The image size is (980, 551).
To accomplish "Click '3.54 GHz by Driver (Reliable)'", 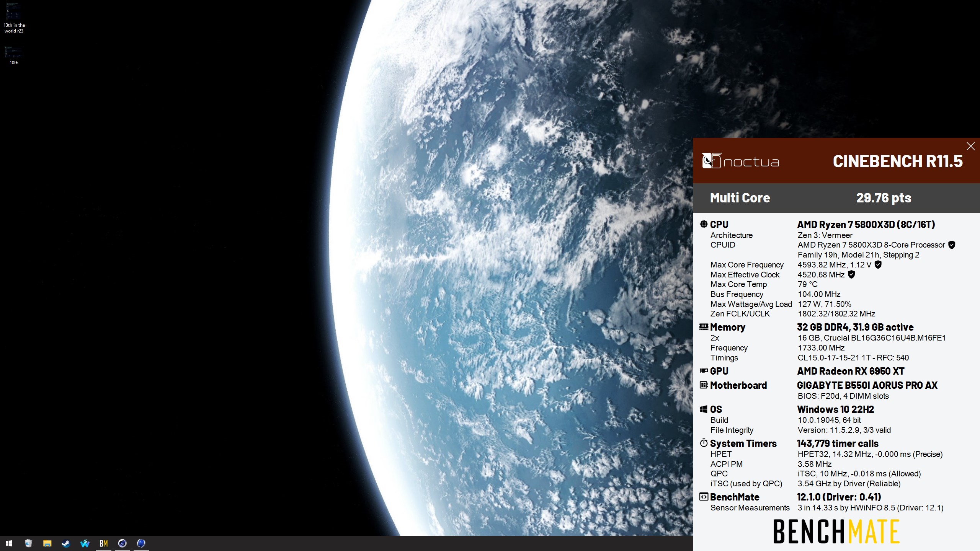I will tap(849, 484).
